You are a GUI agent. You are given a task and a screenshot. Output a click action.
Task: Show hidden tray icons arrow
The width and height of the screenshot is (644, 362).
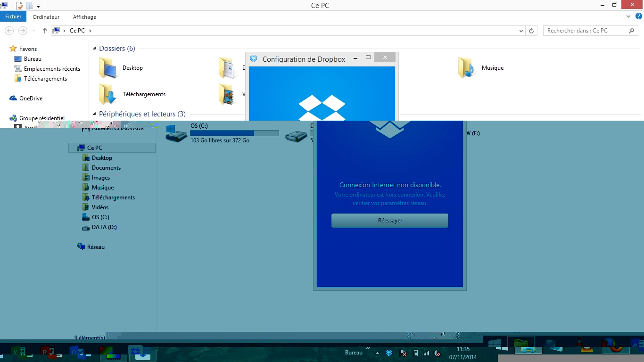pos(377,353)
